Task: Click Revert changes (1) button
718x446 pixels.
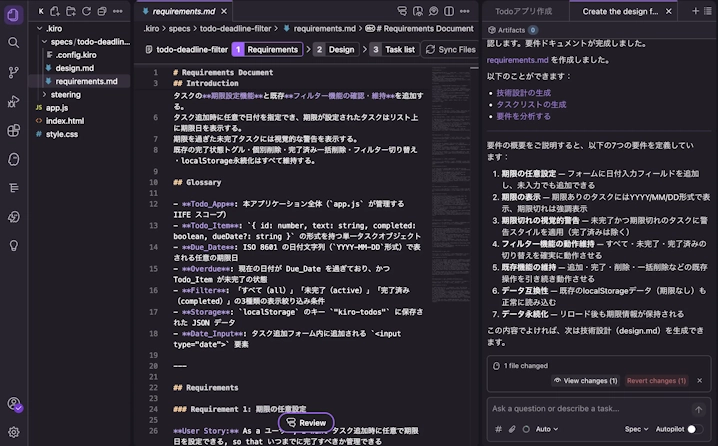Action: click(x=656, y=381)
